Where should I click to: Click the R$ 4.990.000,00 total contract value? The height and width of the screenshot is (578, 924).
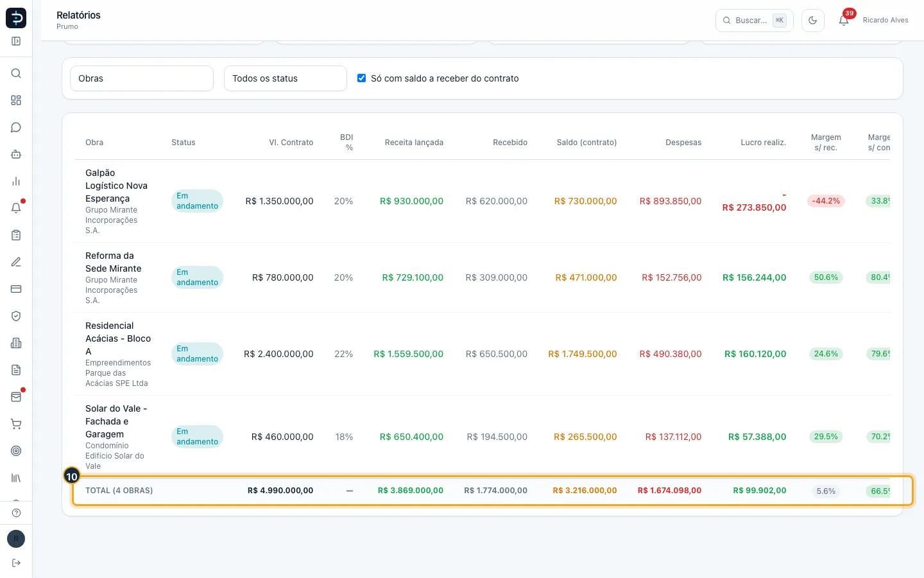point(280,491)
